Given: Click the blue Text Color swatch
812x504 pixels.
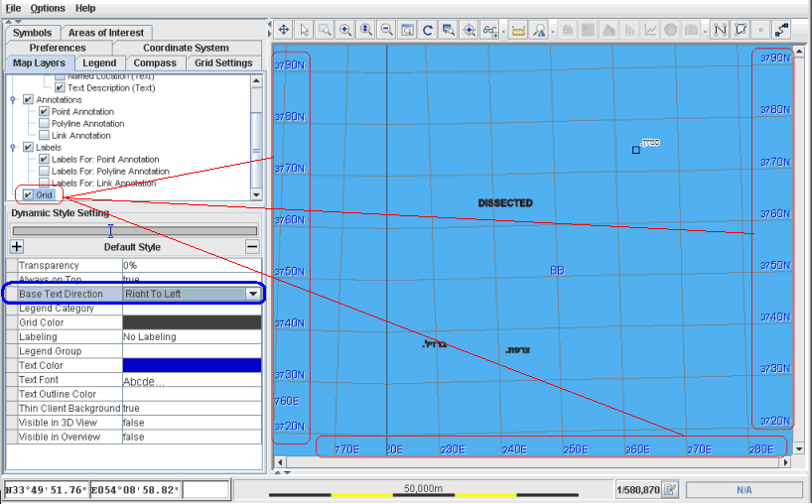Looking at the screenshot, I should point(192,365).
